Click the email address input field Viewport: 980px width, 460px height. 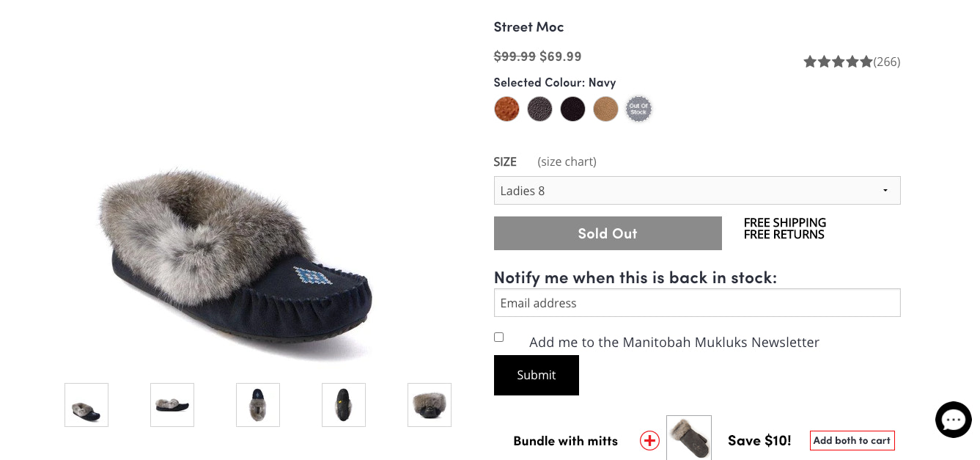[697, 302]
